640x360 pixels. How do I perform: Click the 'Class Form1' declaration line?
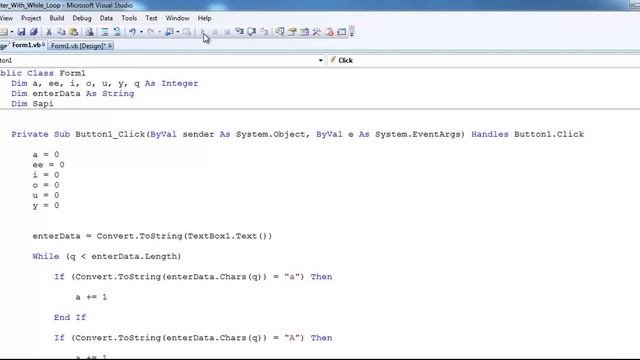pyautogui.click(x=43, y=73)
